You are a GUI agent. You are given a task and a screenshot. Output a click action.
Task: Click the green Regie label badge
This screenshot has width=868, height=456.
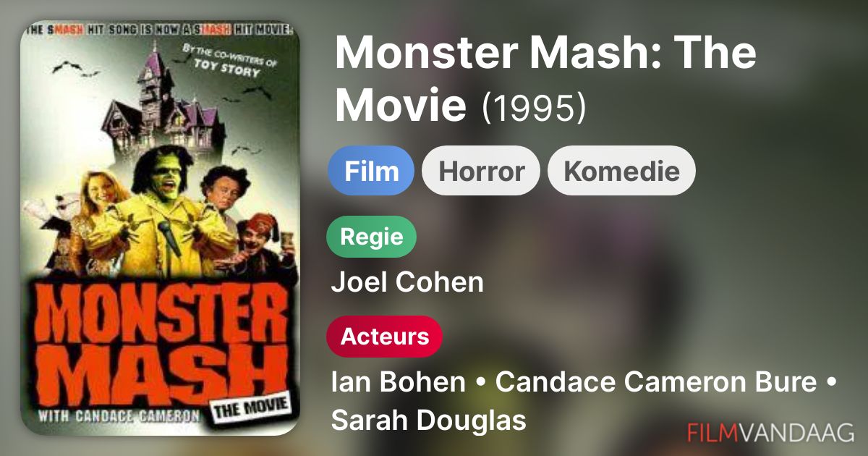coord(372,237)
